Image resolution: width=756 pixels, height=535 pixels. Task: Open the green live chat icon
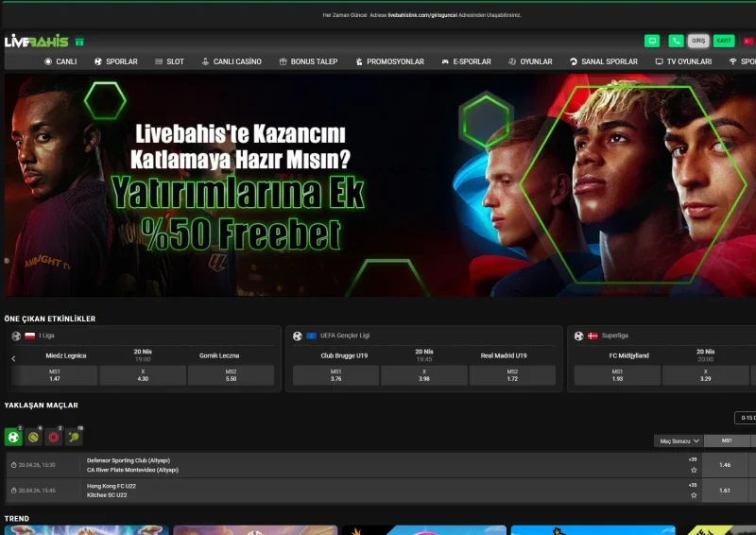click(x=652, y=41)
